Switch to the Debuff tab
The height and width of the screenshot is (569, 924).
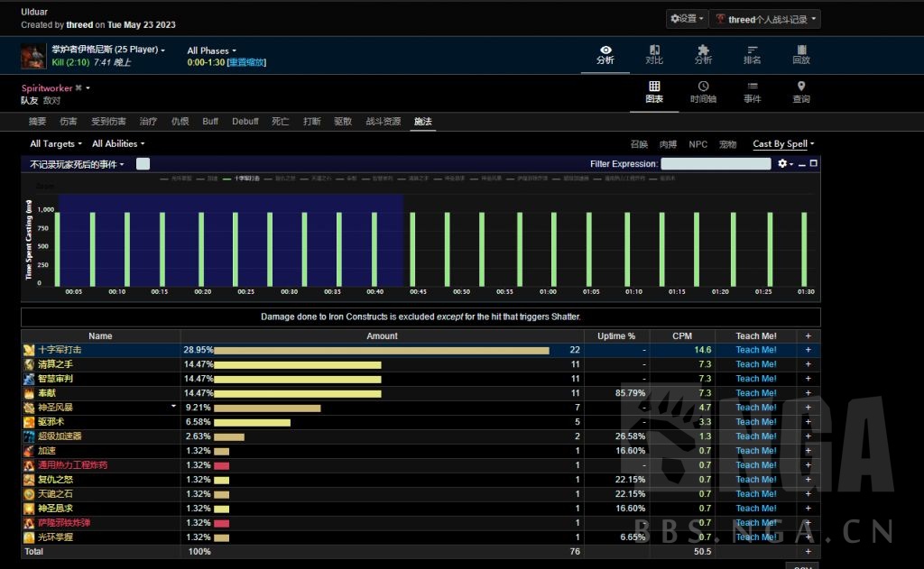click(x=245, y=122)
